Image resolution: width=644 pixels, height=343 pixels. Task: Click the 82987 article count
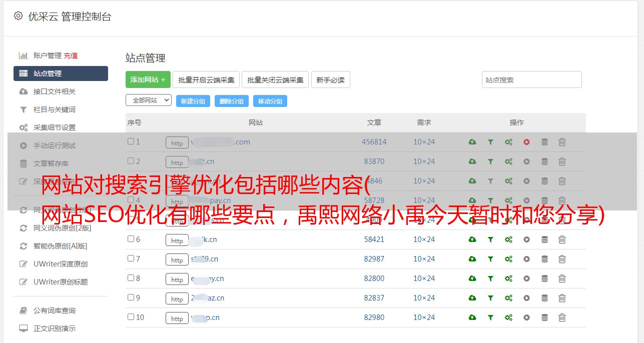(x=374, y=259)
